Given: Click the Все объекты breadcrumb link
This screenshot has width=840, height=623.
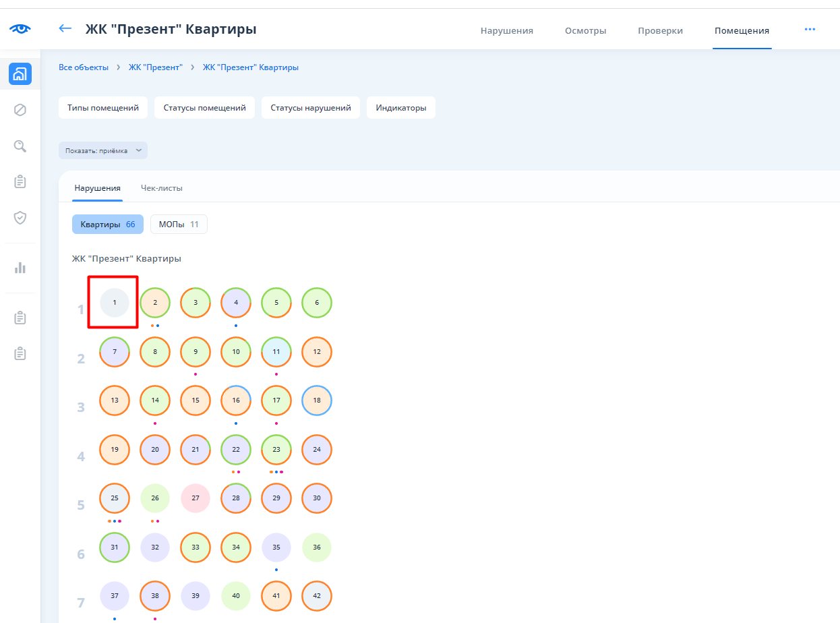Looking at the screenshot, I should click(84, 67).
